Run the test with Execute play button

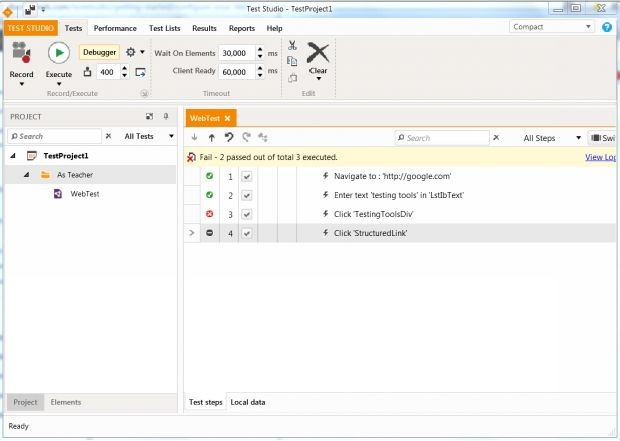59,53
